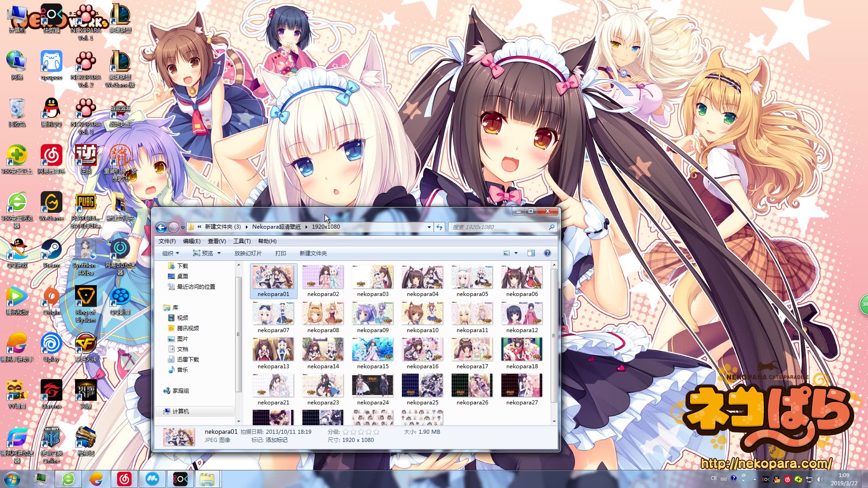The image size is (868, 488).
Task: Click 新建文件夹 (3) in address breadcrumb
Action: [x=222, y=227]
